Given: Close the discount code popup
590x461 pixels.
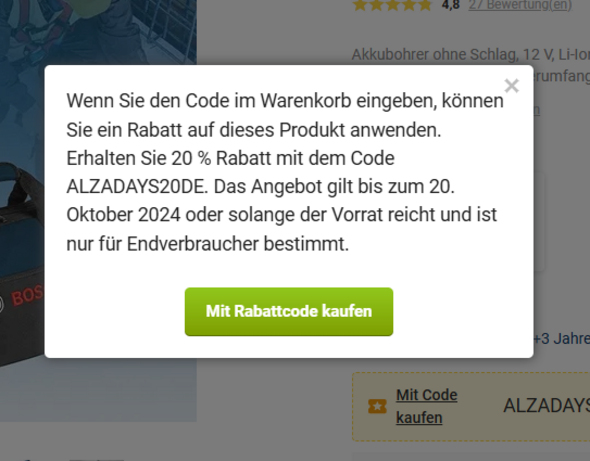Looking at the screenshot, I should (511, 86).
